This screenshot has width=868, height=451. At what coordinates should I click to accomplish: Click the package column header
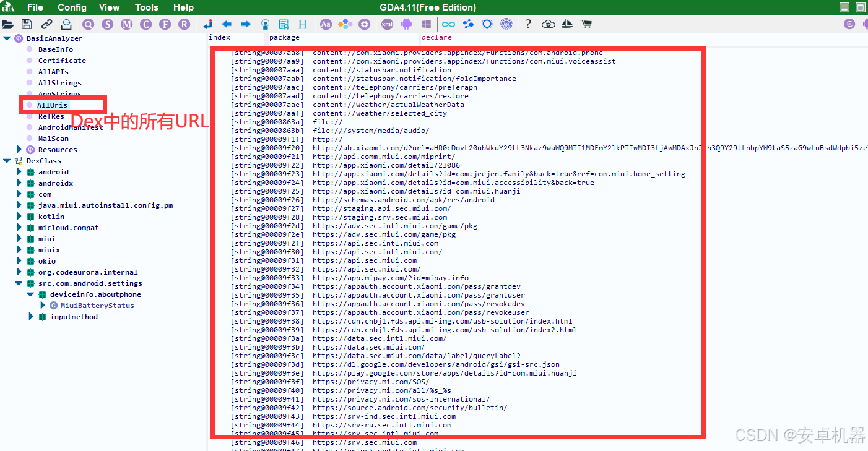point(284,38)
